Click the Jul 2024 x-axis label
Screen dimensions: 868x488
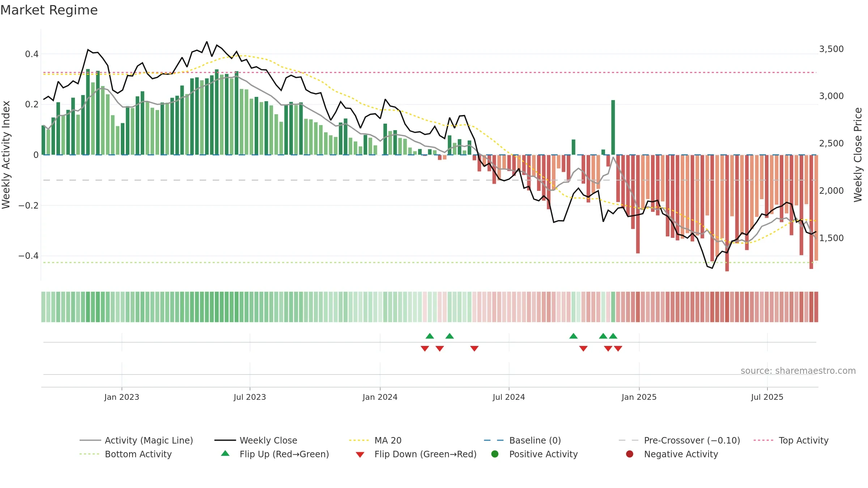pos(509,397)
